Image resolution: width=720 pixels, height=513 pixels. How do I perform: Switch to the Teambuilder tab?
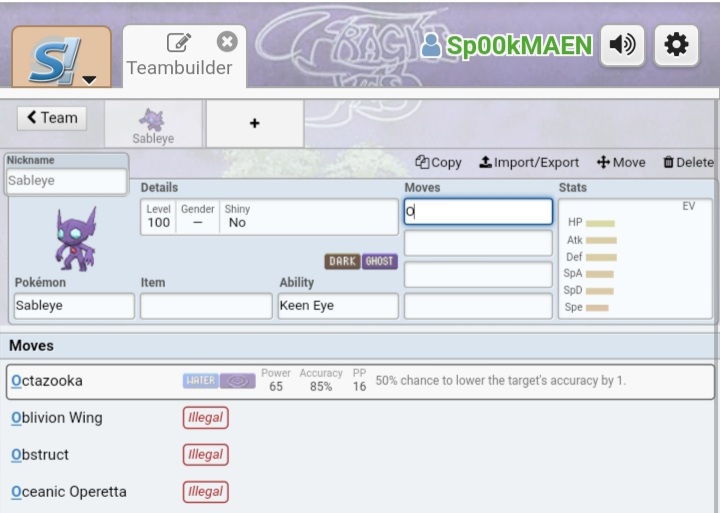184,57
